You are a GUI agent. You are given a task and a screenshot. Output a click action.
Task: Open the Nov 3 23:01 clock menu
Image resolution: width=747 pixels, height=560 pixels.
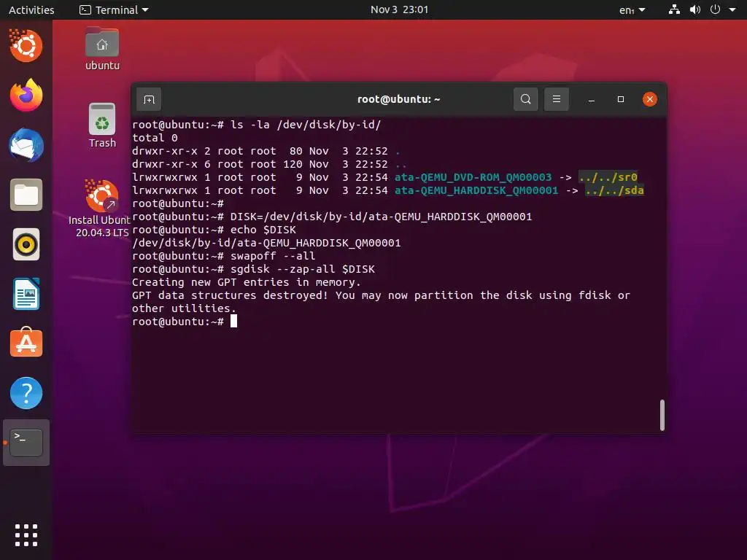coord(399,9)
